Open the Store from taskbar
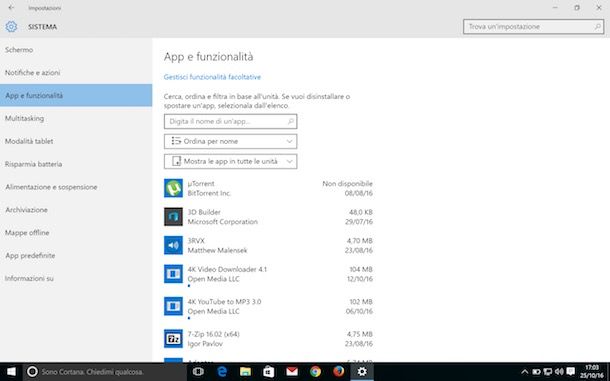This screenshot has height=381, width=610. pyautogui.click(x=268, y=372)
